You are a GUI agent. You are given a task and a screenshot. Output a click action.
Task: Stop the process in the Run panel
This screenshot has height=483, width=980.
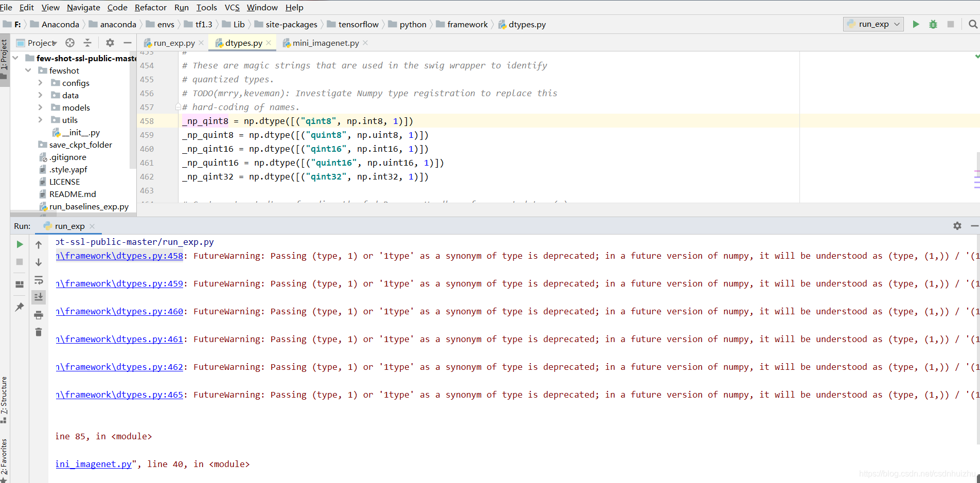pos(20,262)
